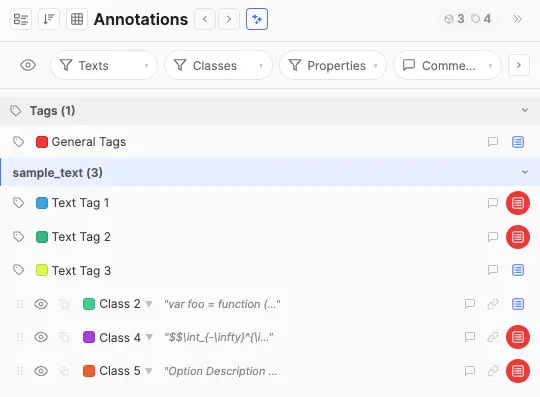The height and width of the screenshot is (397, 540).
Task: Open the Class 5 class dropdown
Action: point(149,371)
